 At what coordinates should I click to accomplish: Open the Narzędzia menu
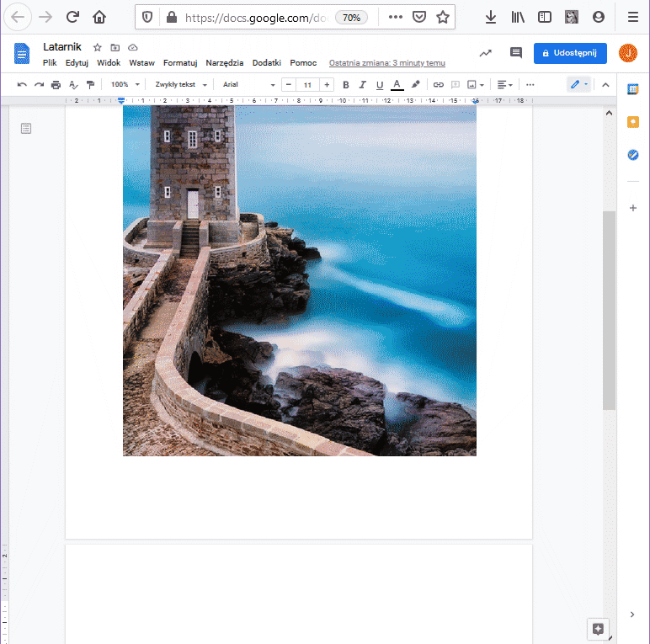point(225,63)
